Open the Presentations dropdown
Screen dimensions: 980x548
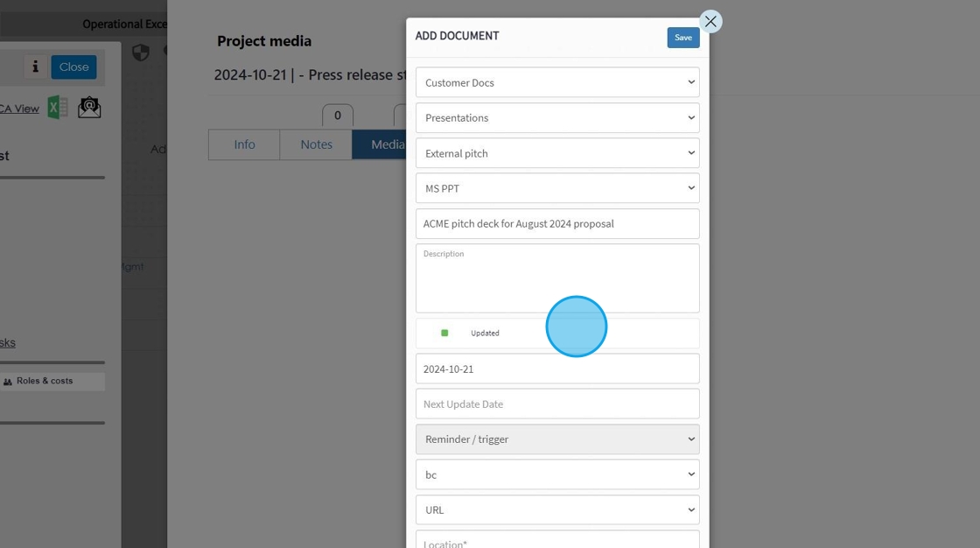click(x=557, y=117)
